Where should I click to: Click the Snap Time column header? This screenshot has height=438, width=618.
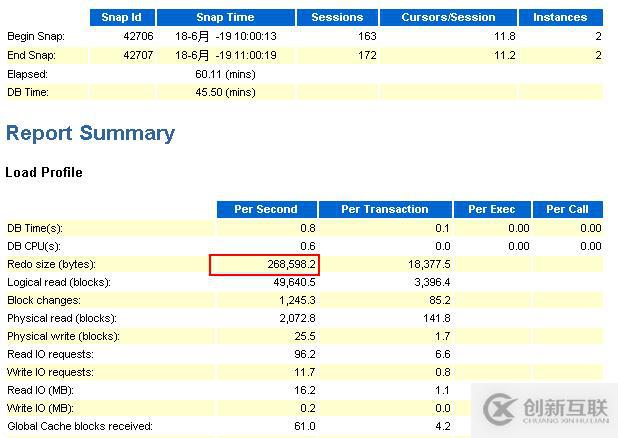(225, 17)
